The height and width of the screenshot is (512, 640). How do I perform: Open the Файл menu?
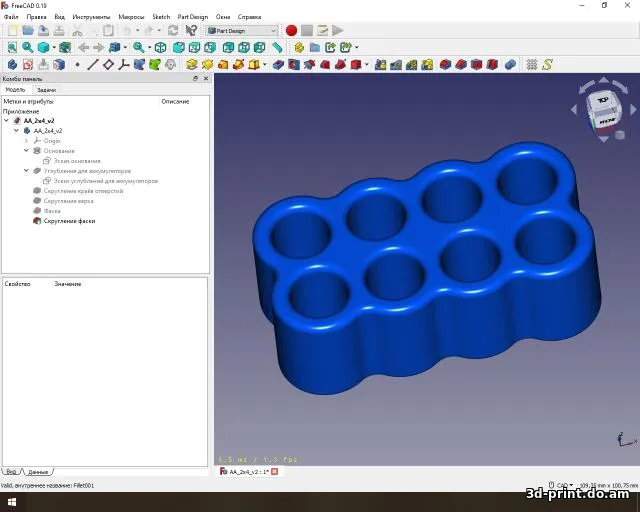11,17
